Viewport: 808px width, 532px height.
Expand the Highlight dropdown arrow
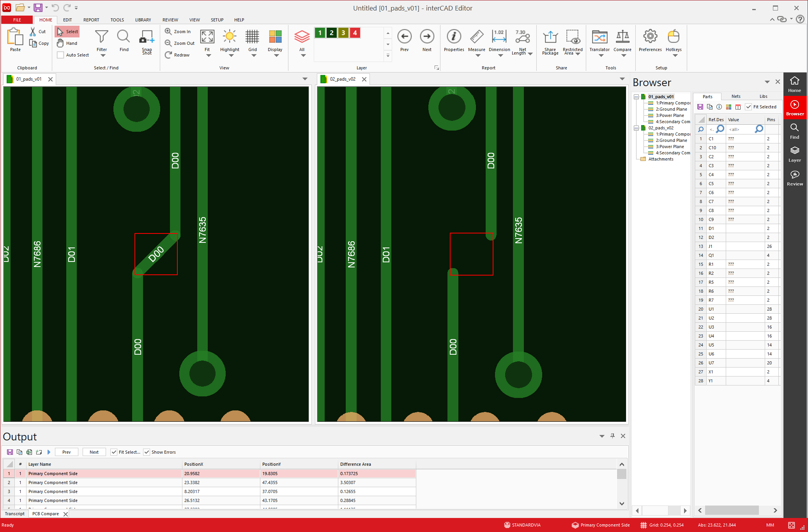[231, 56]
